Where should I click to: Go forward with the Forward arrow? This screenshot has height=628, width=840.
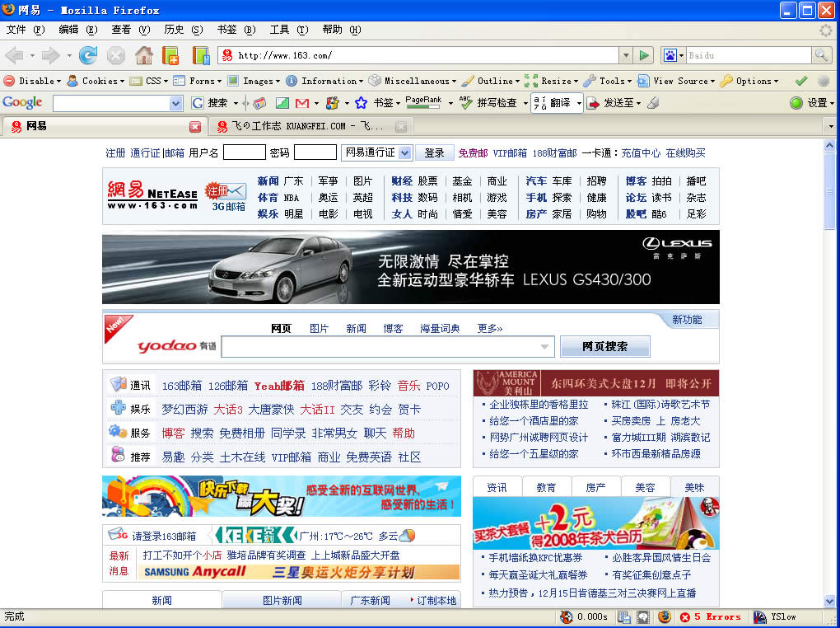pyautogui.click(x=50, y=55)
